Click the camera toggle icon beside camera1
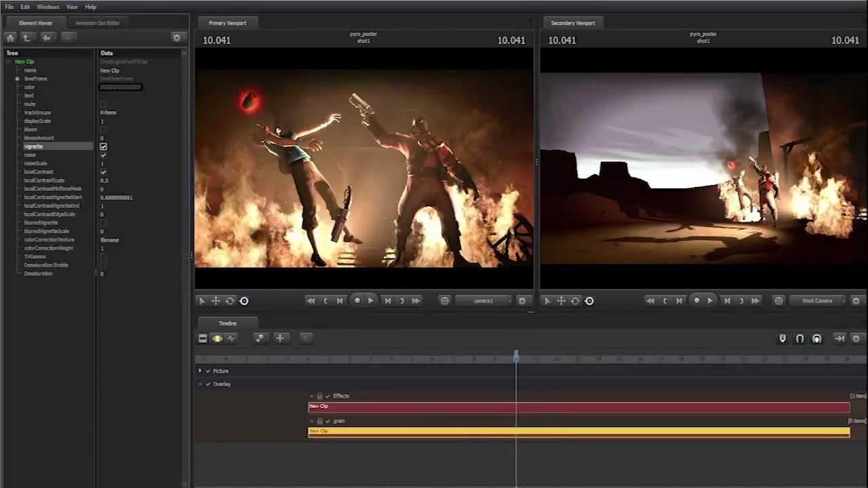The image size is (868, 488). pos(445,301)
